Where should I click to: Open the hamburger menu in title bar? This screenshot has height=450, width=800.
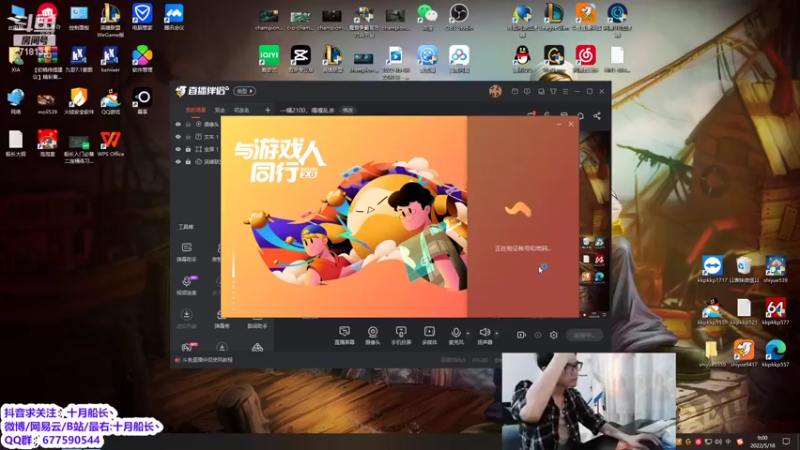coord(565,91)
